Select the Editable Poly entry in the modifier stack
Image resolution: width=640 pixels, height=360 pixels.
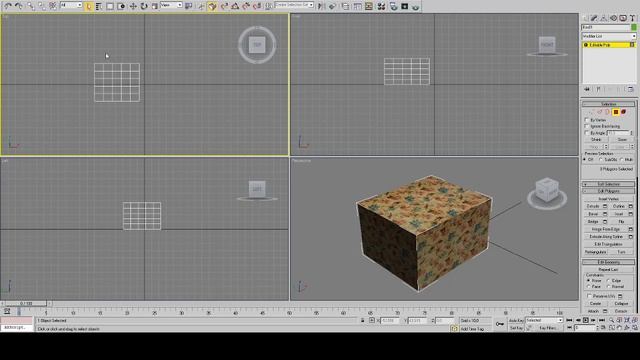click(609, 45)
